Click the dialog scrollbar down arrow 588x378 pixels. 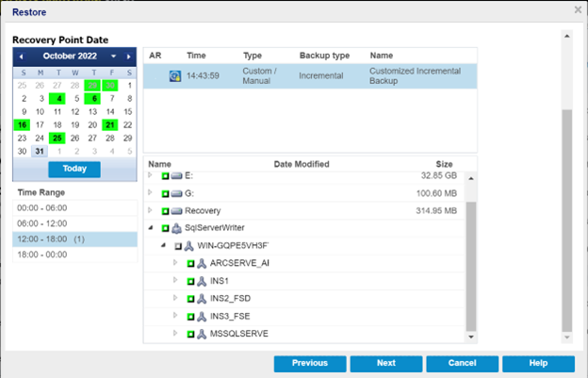click(567, 337)
